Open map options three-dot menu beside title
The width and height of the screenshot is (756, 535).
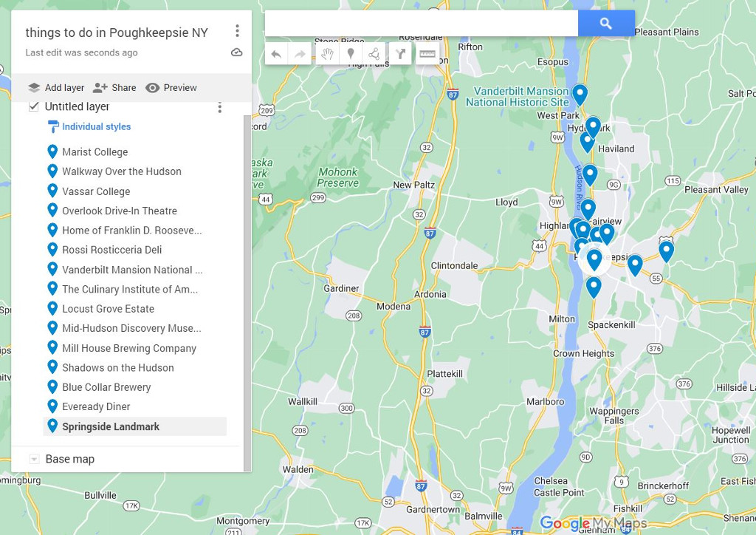pyautogui.click(x=237, y=31)
